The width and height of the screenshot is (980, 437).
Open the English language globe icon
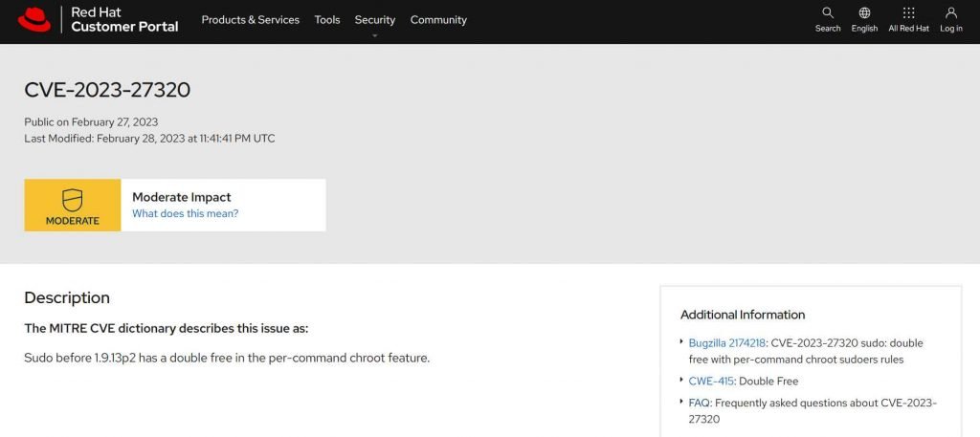[864, 13]
